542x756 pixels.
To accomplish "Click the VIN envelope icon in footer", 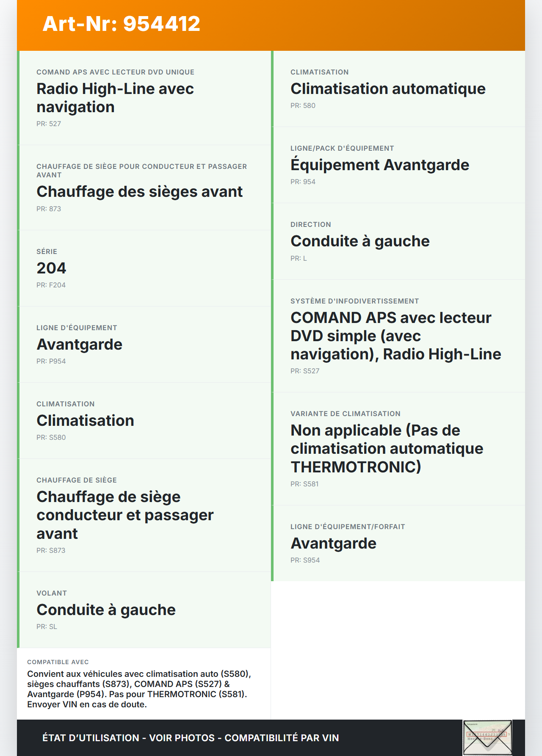I will tap(487, 737).
